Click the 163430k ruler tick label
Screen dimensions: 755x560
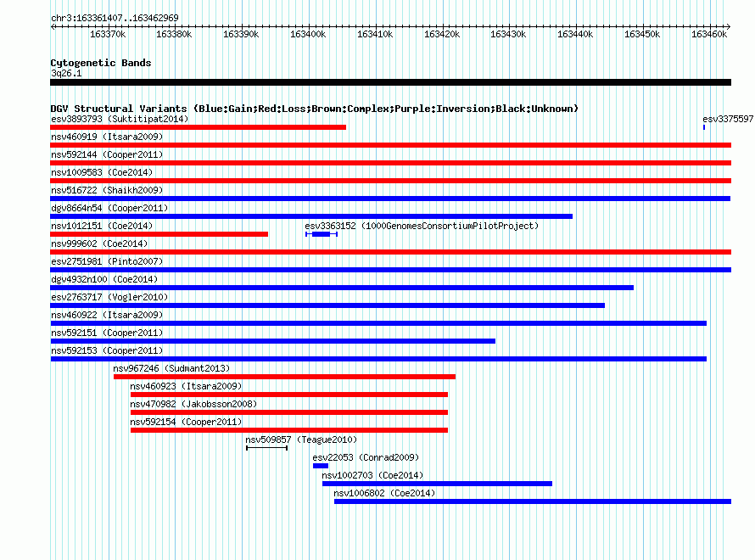pos(508,34)
